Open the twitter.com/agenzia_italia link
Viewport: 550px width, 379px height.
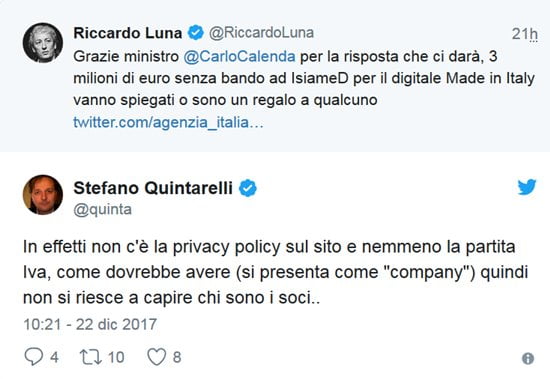click(168, 122)
